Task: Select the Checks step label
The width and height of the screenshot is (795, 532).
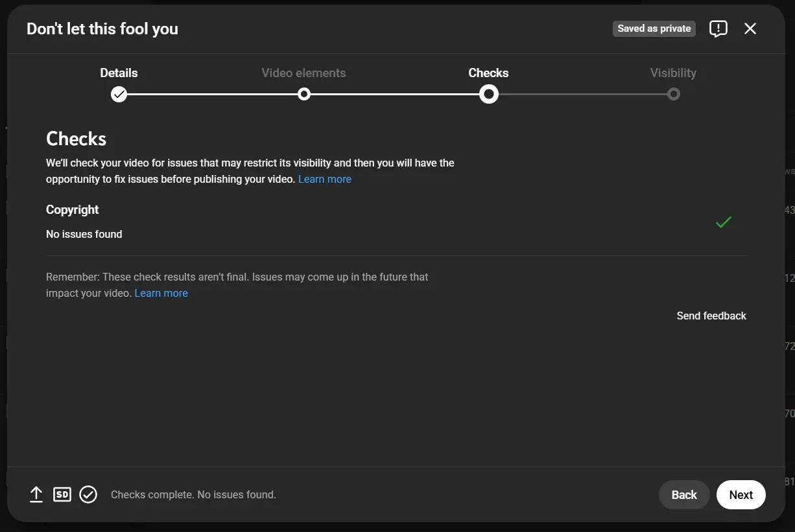Action: [488, 73]
